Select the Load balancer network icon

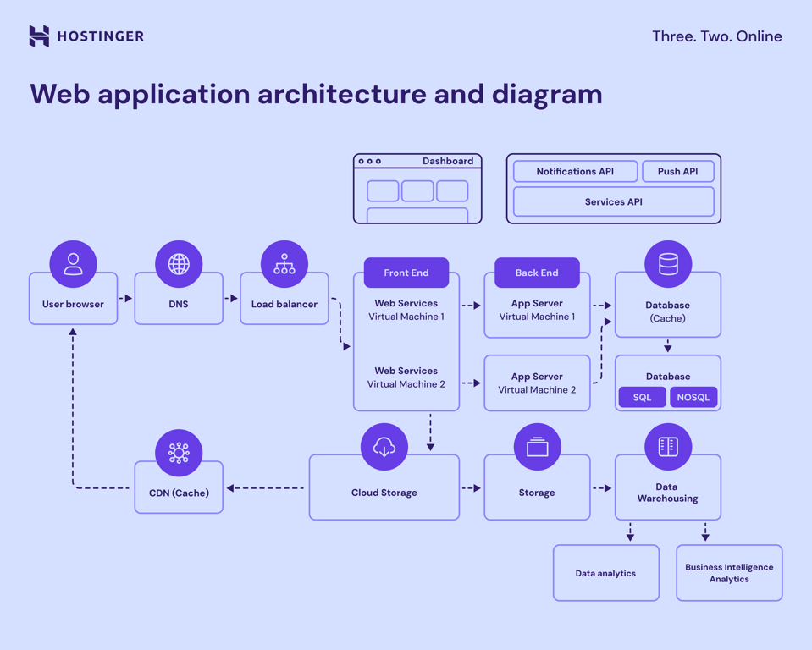284,262
